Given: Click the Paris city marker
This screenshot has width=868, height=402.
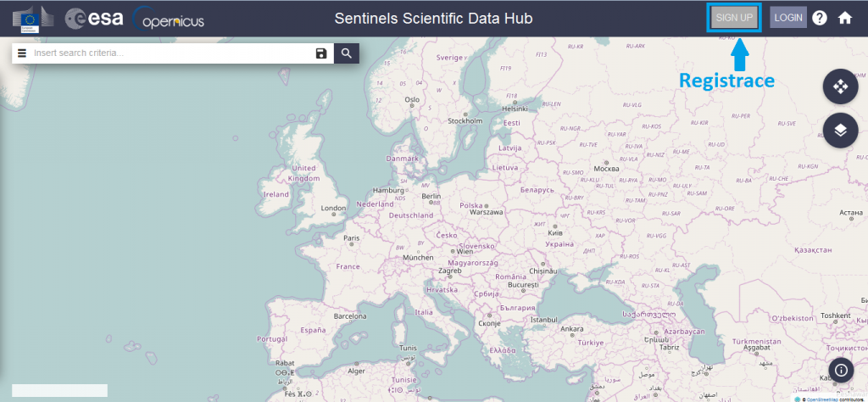Looking at the screenshot, I should 351,243.
